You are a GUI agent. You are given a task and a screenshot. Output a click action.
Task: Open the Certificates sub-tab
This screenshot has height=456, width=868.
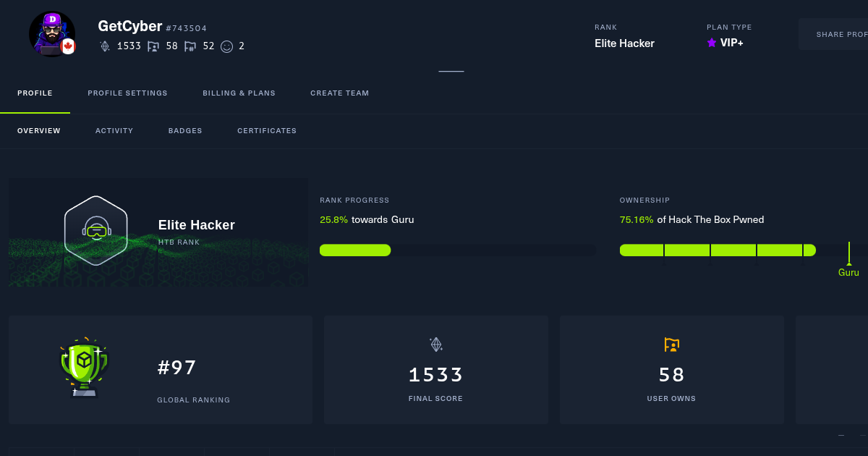267,131
